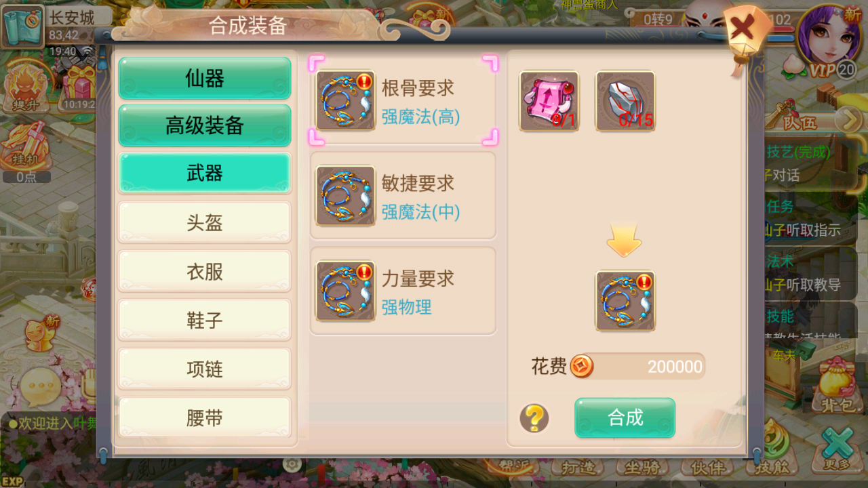This screenshot has width=868, height=488.
Task: Select the 敏捷要求 强魔法(中) weapon entry
Action: (403, 195)
